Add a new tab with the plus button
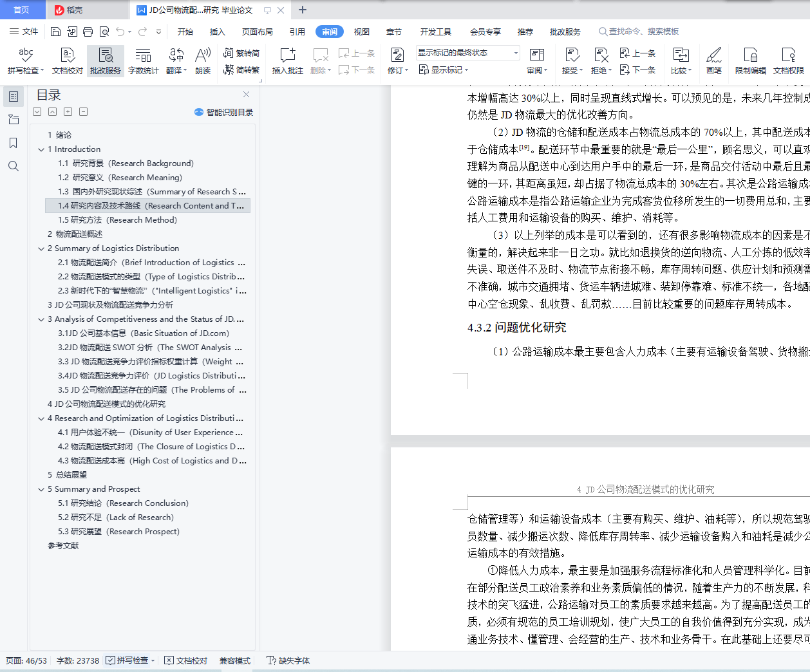810x672 pixels. (x=303, y=10)
